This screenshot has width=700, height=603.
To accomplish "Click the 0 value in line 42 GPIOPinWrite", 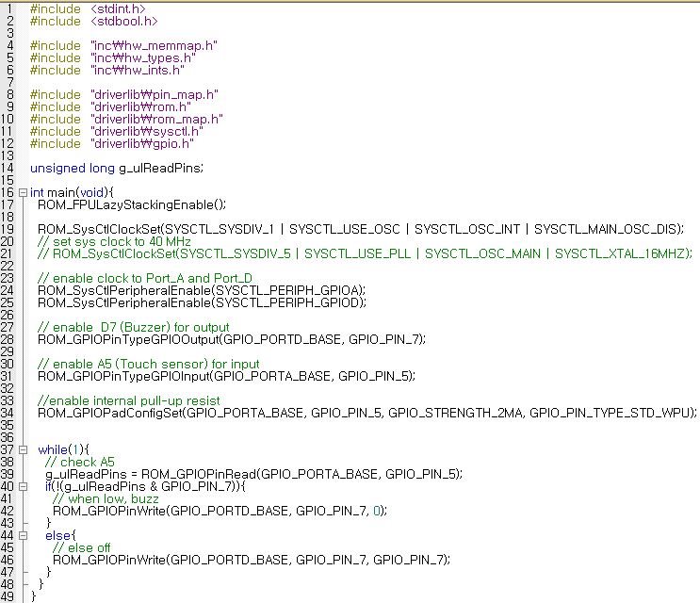I will (x=377, y=511).
